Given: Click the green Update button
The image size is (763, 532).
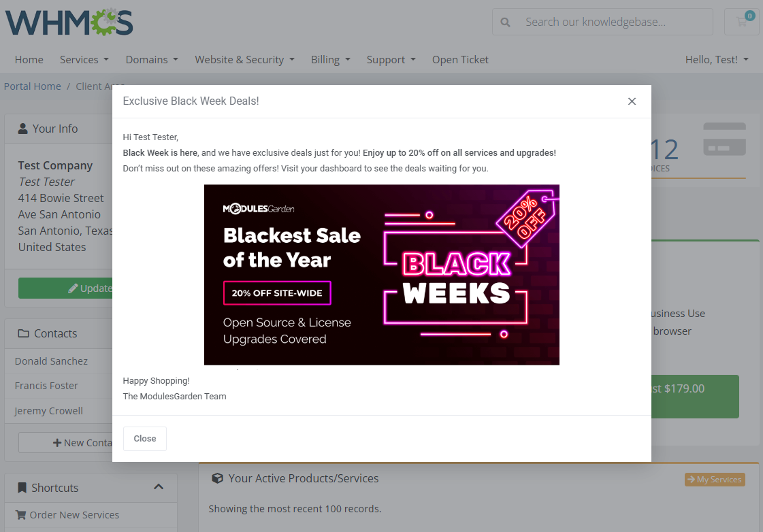Looking at the screenshot, I should tap(66, 288).
